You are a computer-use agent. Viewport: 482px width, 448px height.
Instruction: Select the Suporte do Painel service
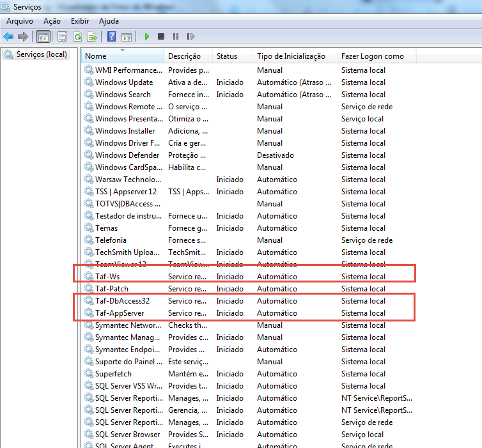(249, 362)
